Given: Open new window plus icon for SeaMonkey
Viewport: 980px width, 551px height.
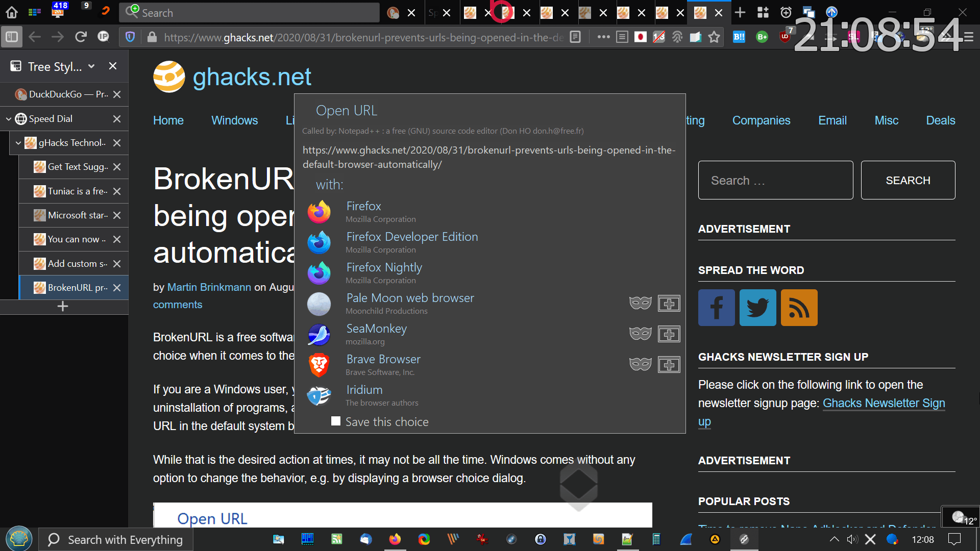Looking at the screenshot, I should (x=669, y=334).
